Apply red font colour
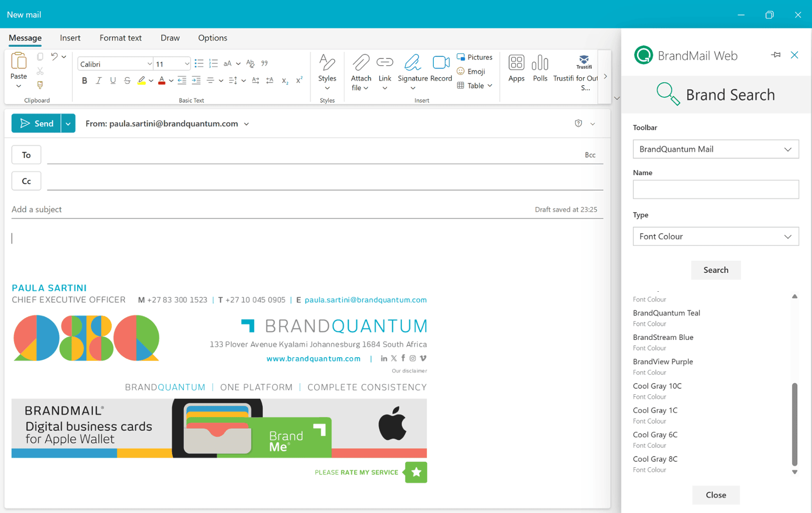The height and width of the screenshot is (513, 812). coord(161,81)
